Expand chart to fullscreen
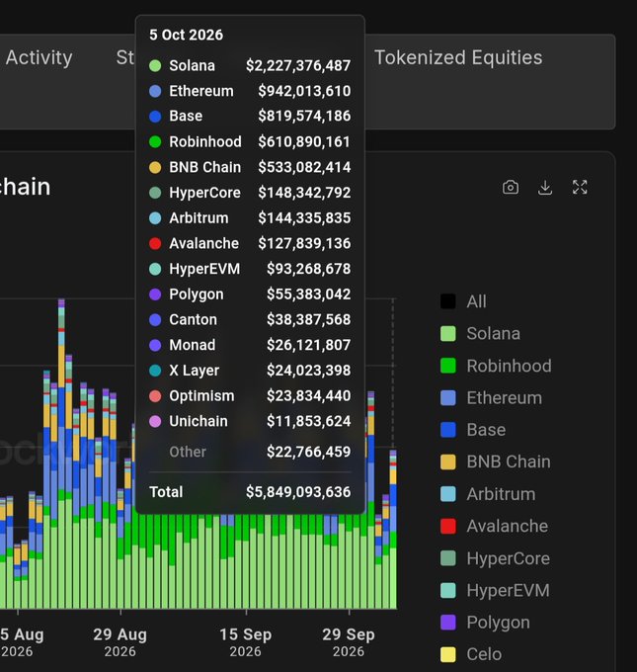 point(580,188)
